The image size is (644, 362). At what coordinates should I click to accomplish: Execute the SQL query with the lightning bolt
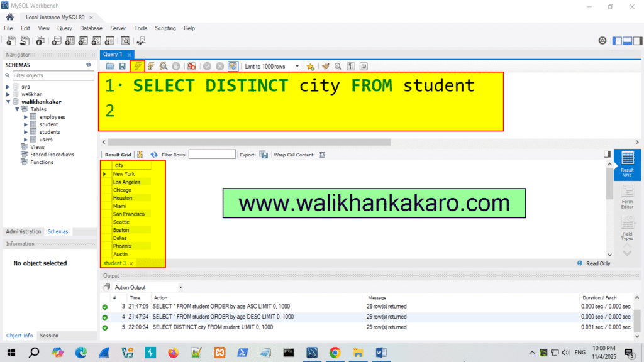point(137,66)
